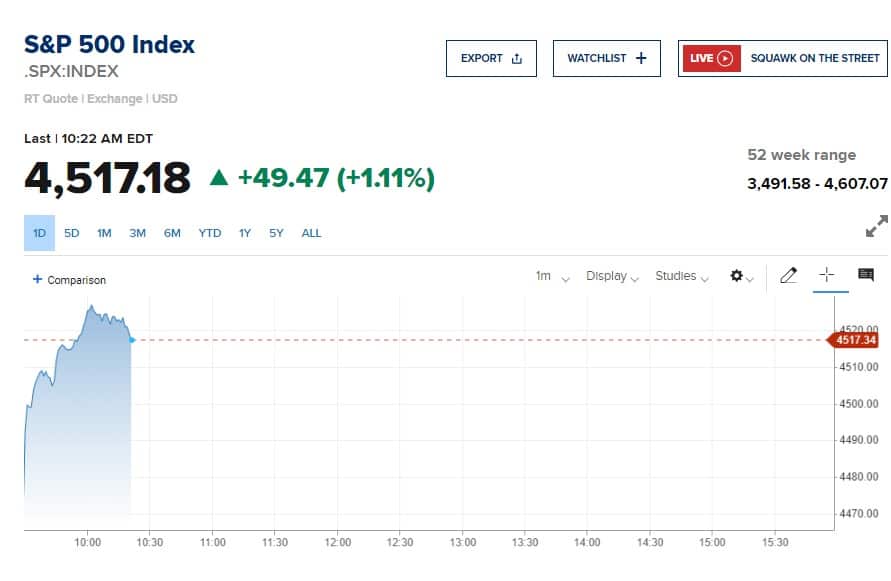This screenshot has height=581, width=891.
Task: Open the chart comments icon
Action: tap(866, 275)
